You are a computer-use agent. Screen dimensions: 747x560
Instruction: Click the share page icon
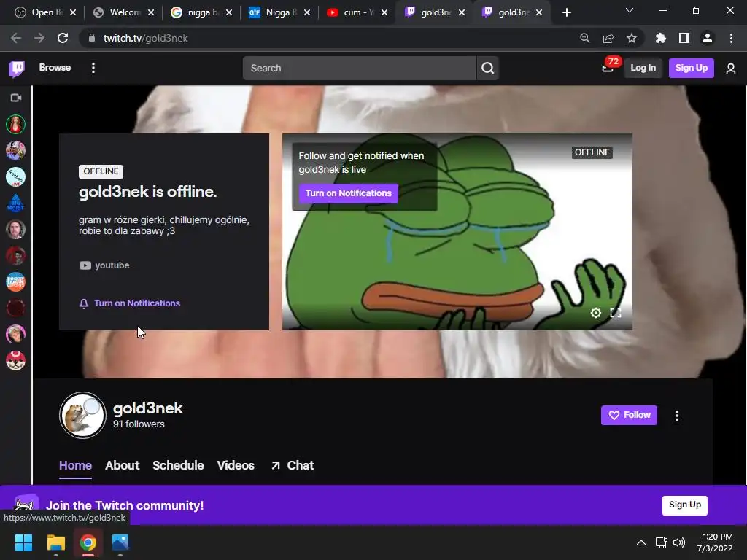[608, 38]
